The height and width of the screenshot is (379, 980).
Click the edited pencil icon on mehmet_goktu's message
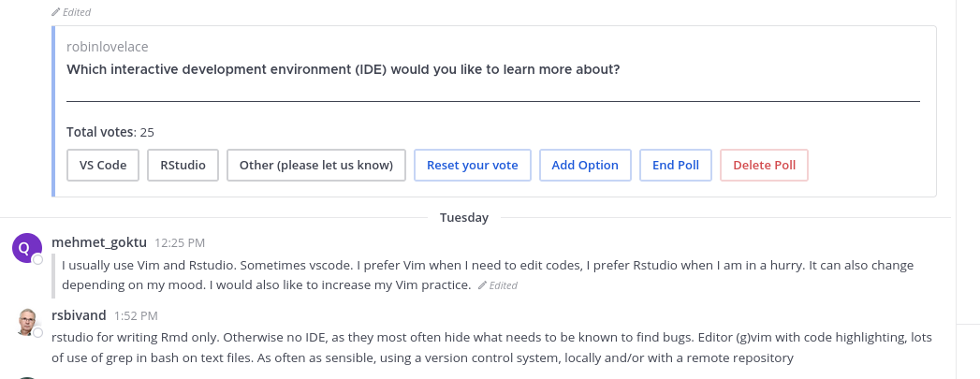pyautogui.click(x=482, y=285)
